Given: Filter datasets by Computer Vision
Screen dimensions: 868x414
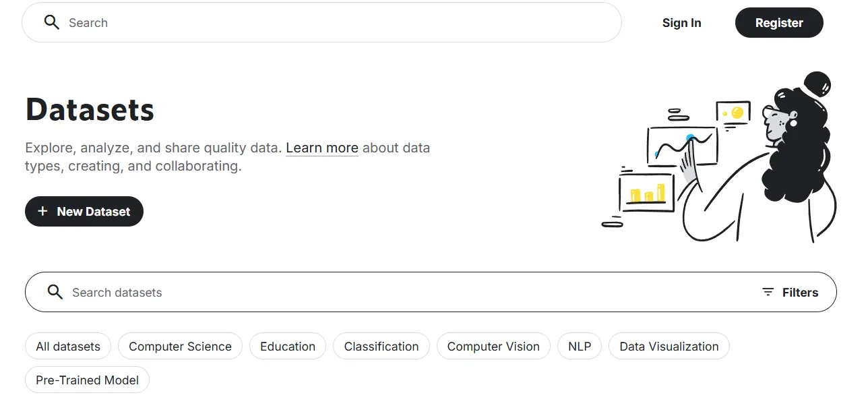Looking at the screenshot, I should coord(493,346).
